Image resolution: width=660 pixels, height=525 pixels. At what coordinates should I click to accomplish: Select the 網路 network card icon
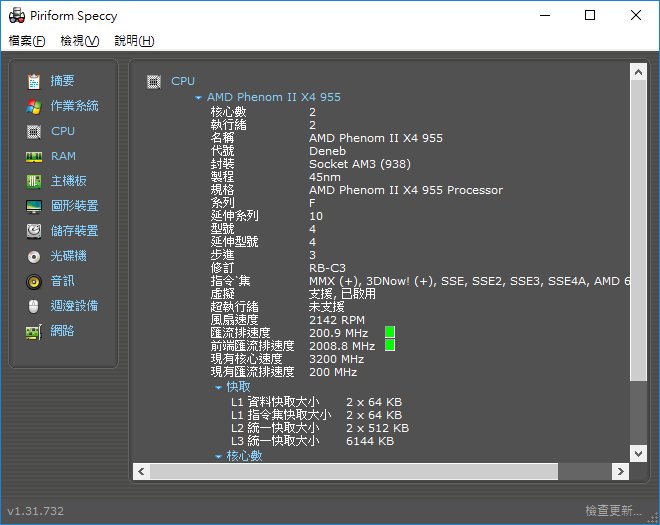tap(34, 332)
